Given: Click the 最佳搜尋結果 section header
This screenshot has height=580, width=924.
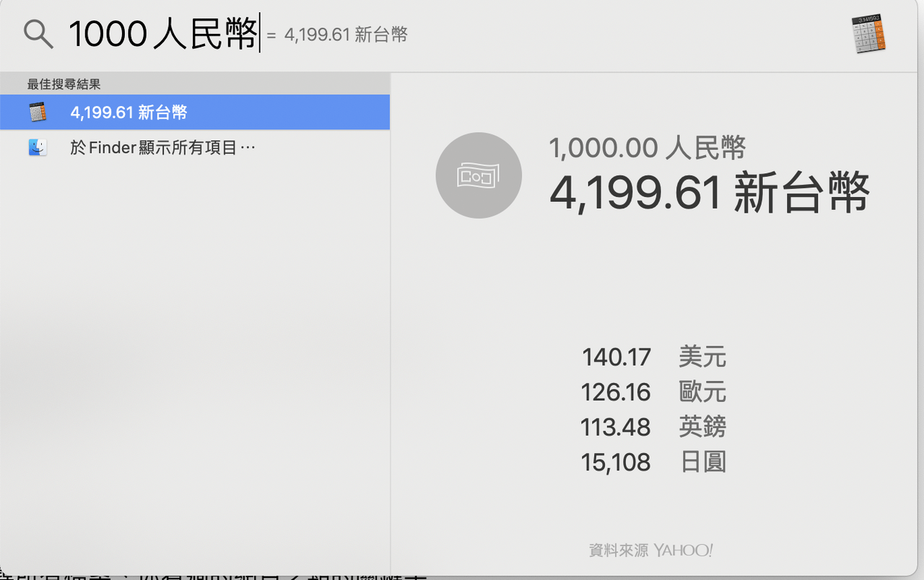Looking at the screenshot, I should 64,84.
